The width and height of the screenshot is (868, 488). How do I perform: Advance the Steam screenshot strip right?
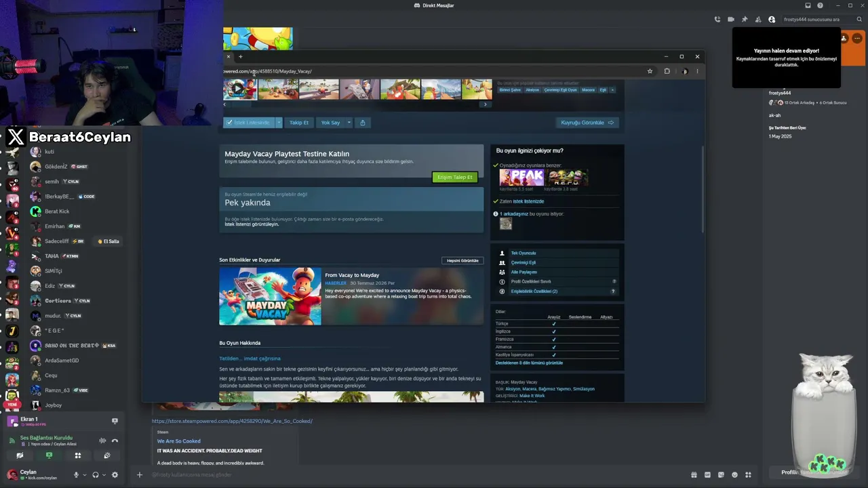click(485, 104)
